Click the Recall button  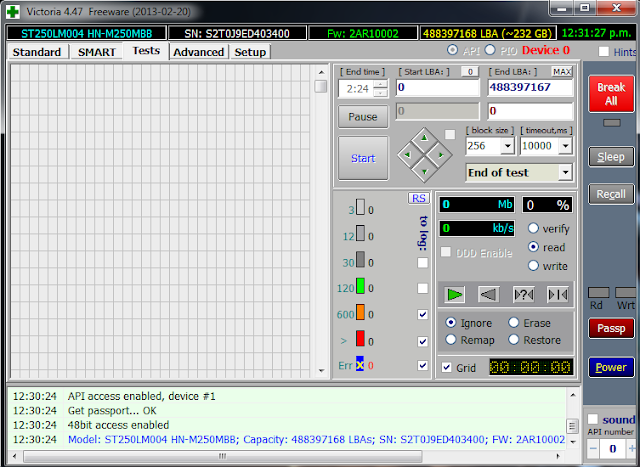611,194
